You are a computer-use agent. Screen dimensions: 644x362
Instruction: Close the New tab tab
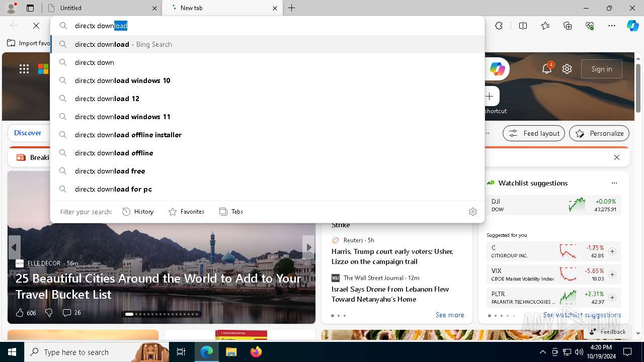[x=275, y=8]
